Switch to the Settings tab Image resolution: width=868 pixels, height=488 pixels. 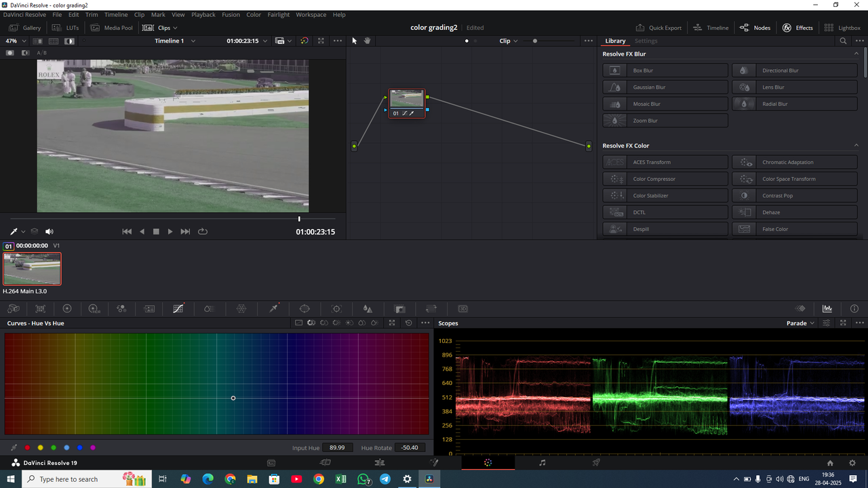[646, 41]
